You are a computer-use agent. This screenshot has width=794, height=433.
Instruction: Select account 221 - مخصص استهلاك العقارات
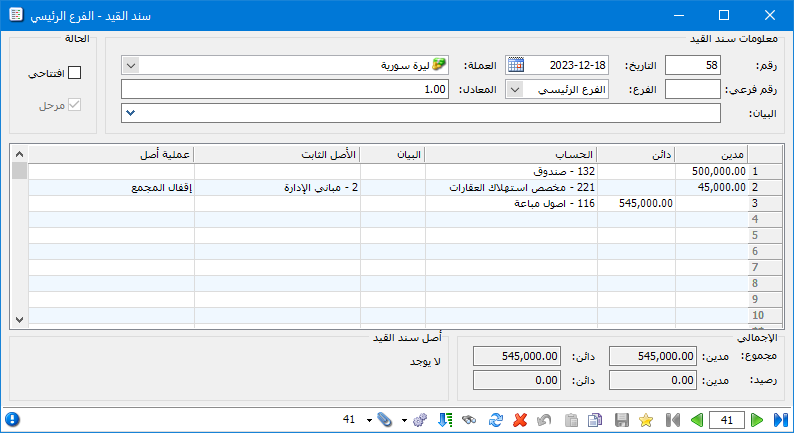coord(511,187)
